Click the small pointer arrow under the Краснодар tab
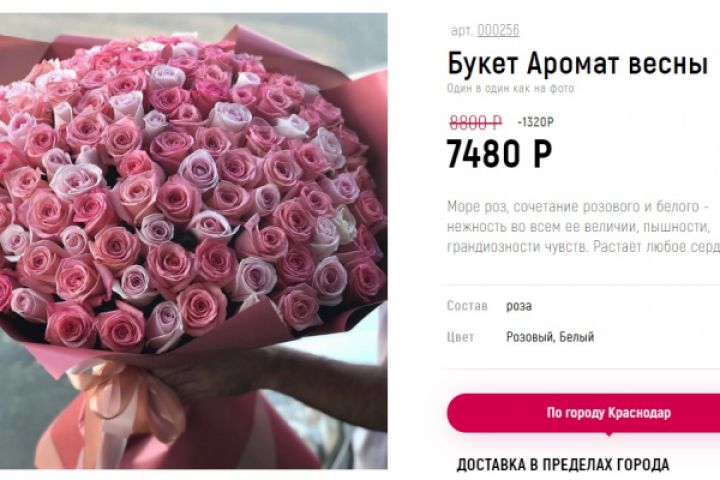The width and height of the screenshot is (720, 480). pos(609,433)
